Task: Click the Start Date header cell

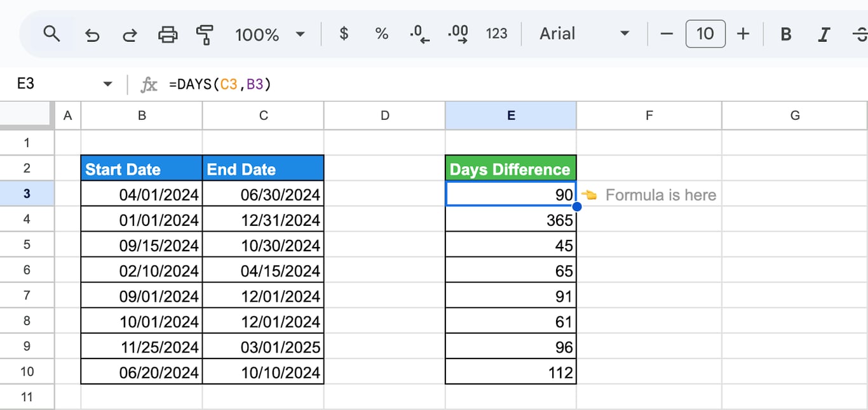Action: pos(142,169)
